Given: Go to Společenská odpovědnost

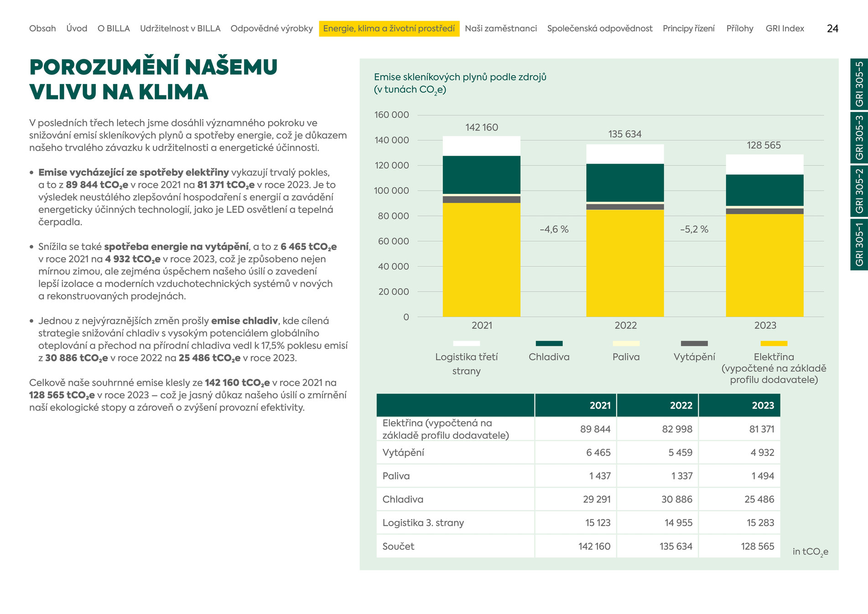Looking at the screenshot, I should click(600, 28).
